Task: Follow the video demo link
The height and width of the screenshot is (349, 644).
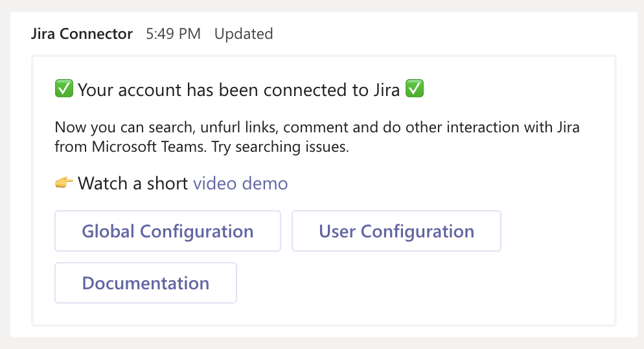Action: tap(240, 184)
